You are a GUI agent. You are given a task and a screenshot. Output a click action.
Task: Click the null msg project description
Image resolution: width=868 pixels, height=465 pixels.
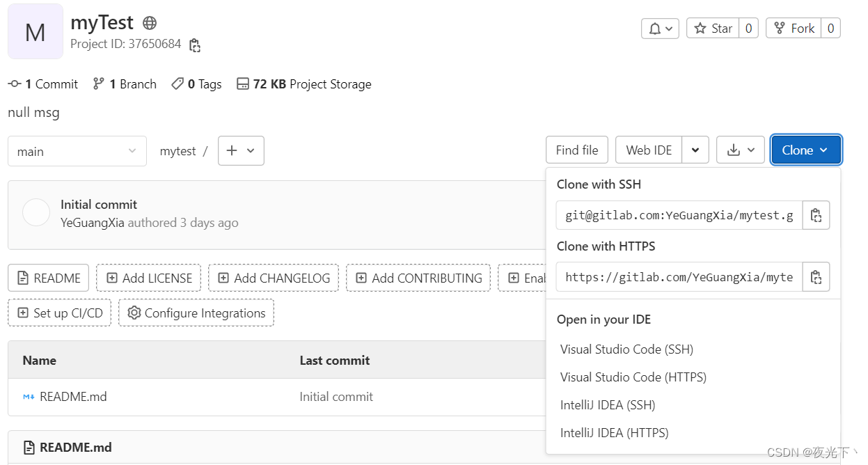(33, 112)
